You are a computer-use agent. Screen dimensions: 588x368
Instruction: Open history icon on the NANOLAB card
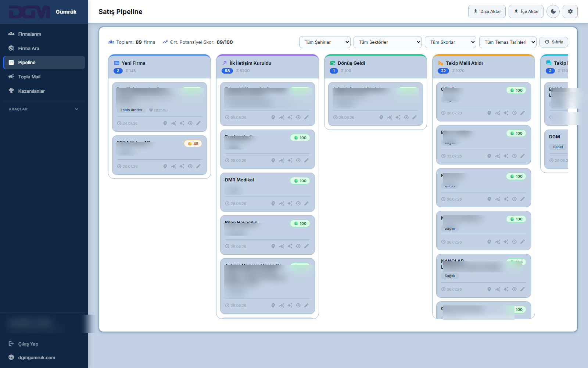[x=514, y=289]
